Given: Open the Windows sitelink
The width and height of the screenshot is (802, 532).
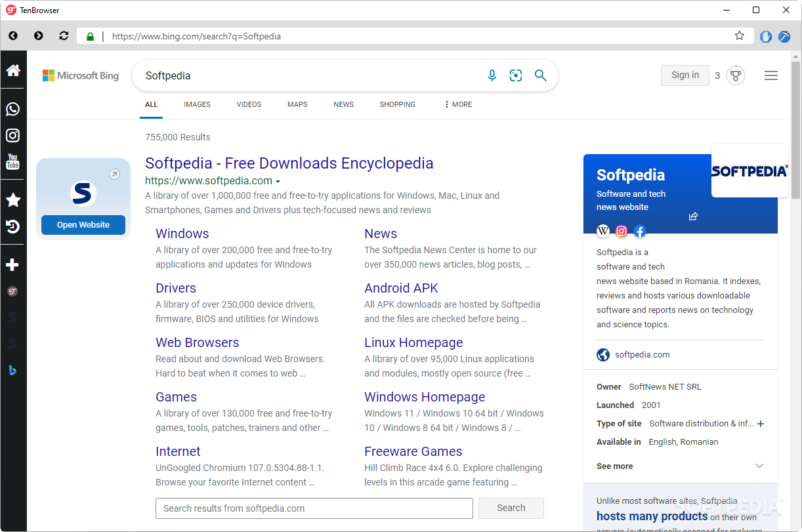Looking at the screenshot, I should (x=182, y=234).
